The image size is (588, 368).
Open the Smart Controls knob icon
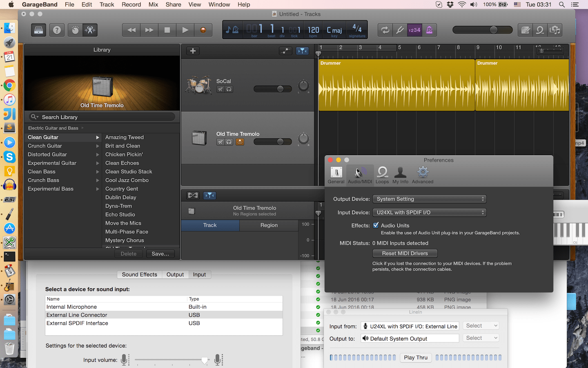(x=76, y=30)
